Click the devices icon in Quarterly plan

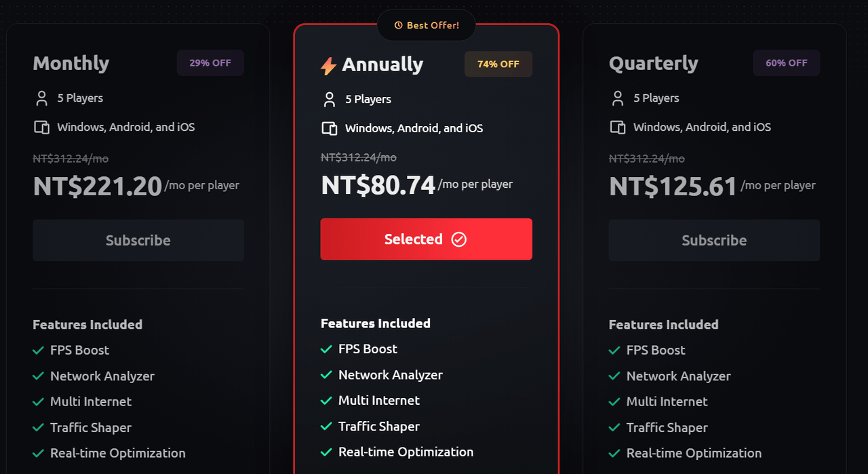tap(618, 127)
